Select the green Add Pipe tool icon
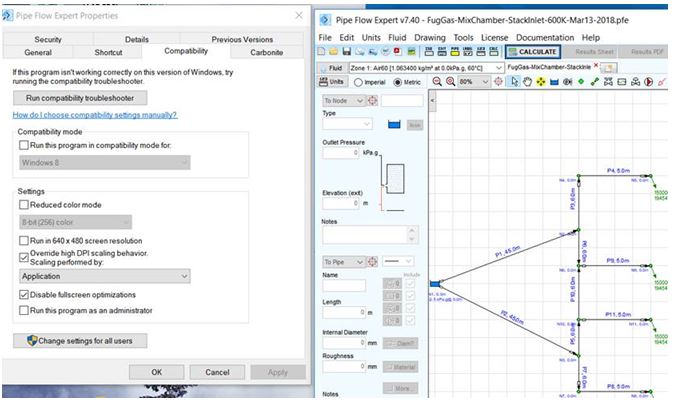 tap(595, 82)
